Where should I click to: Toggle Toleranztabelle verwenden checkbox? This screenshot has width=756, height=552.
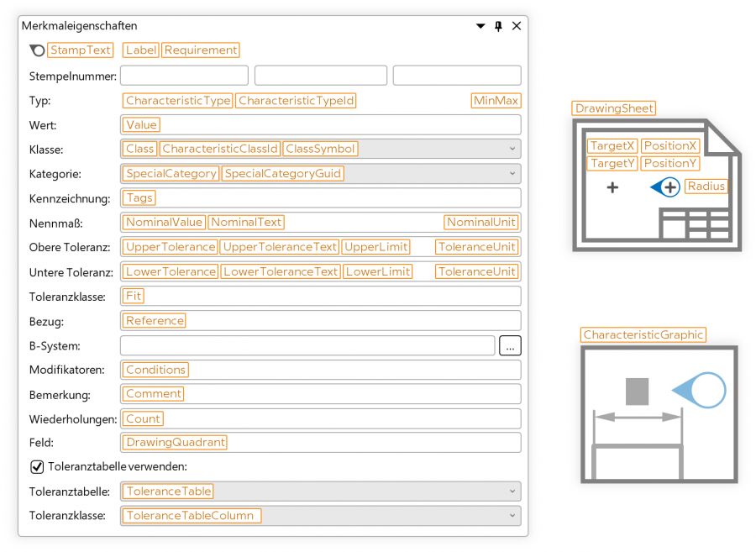coord(37,466)
